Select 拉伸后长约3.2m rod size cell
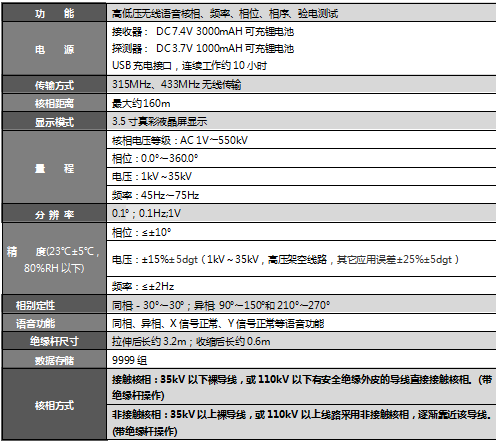 point(301,341)
